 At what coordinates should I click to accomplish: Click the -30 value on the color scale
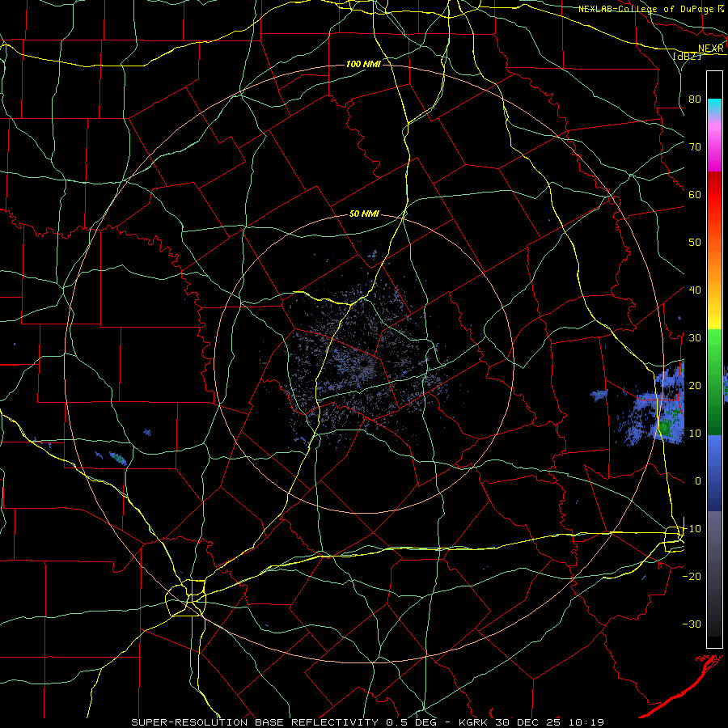[x=692, y=624]
